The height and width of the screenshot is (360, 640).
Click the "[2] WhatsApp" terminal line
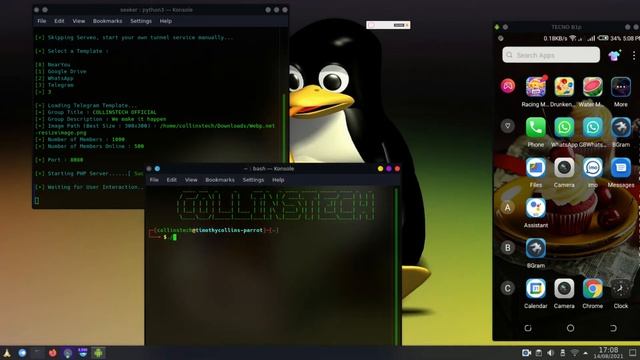click(x=54, y=78)
